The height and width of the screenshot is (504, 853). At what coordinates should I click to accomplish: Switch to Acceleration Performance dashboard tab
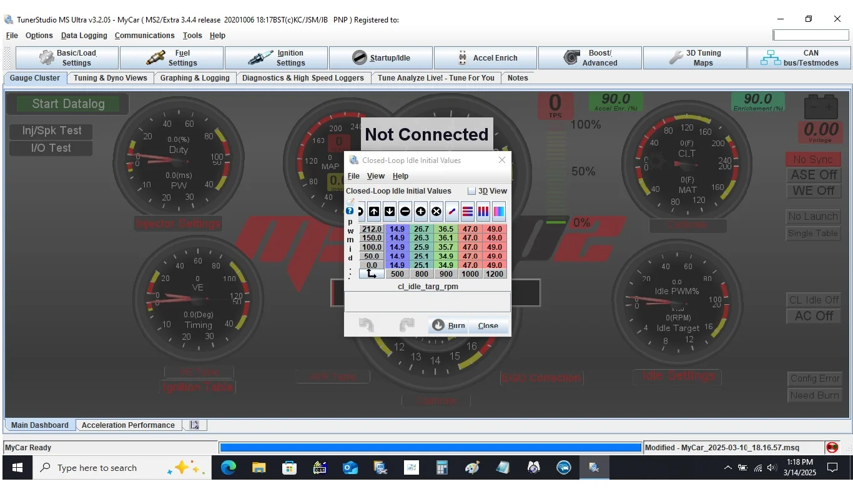pos(129,425)
